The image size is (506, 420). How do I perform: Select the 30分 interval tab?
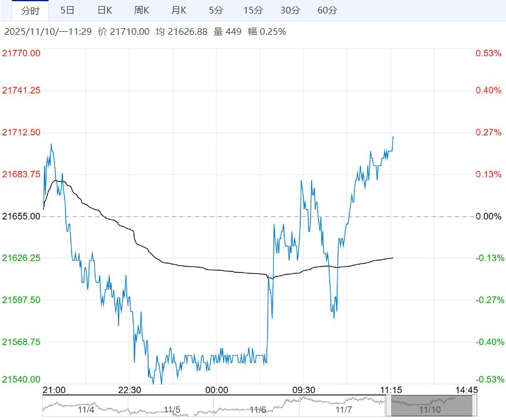[290, 10]
